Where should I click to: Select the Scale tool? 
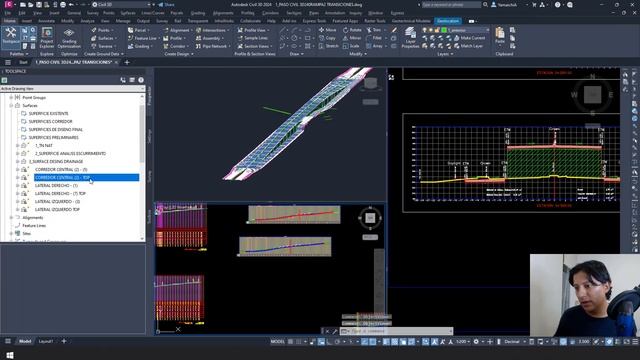tap(351, 46)
